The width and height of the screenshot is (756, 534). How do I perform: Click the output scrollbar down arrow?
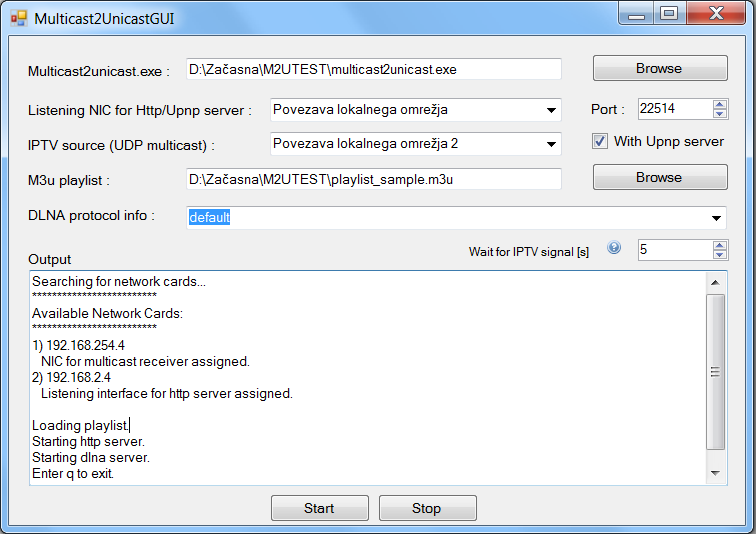click(x=716, y=473)
